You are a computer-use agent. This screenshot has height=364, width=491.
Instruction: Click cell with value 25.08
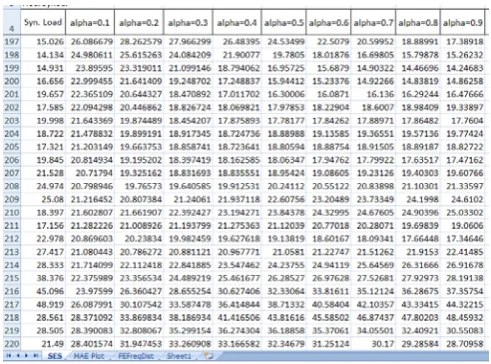click(x=43, y=199)
